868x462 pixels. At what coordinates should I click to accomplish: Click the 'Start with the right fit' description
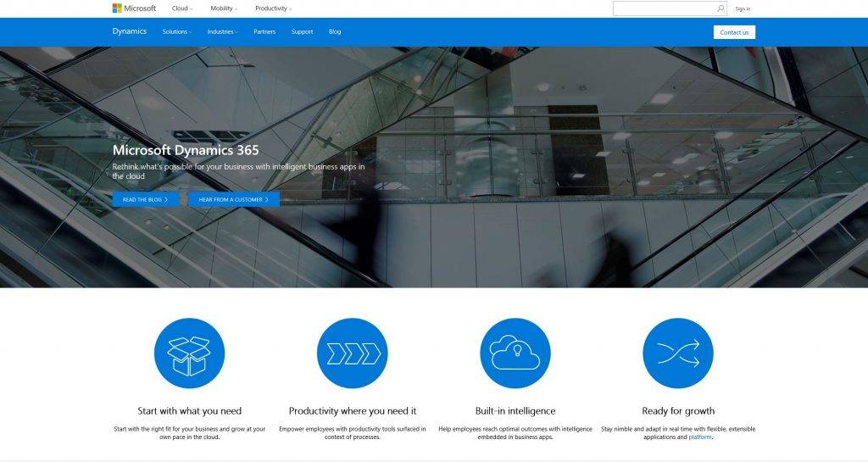coord(189,432)
